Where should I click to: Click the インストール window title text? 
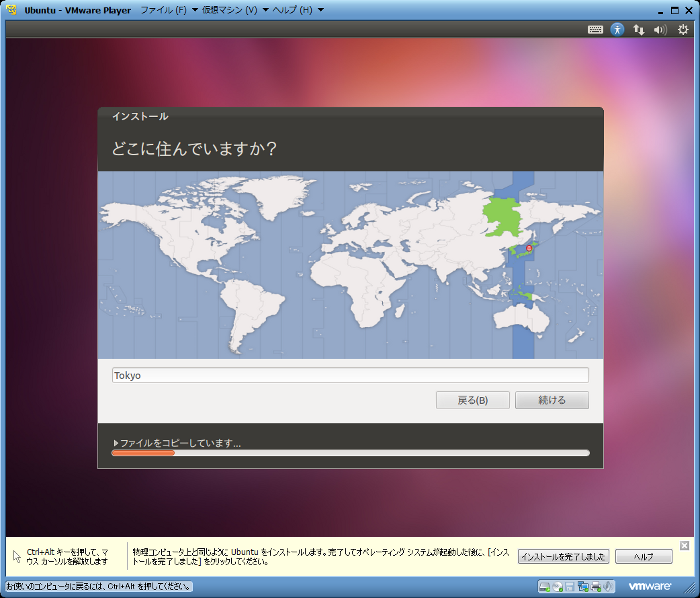coord(140,116)
